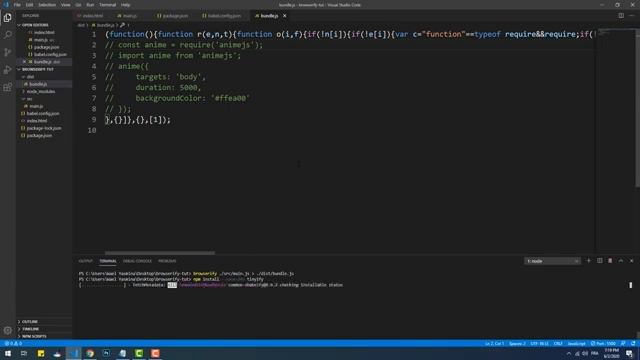The height and width of the screenshot is (360, 640).
Task: Click the feedback icon in status bar
Action: point(623,344)
